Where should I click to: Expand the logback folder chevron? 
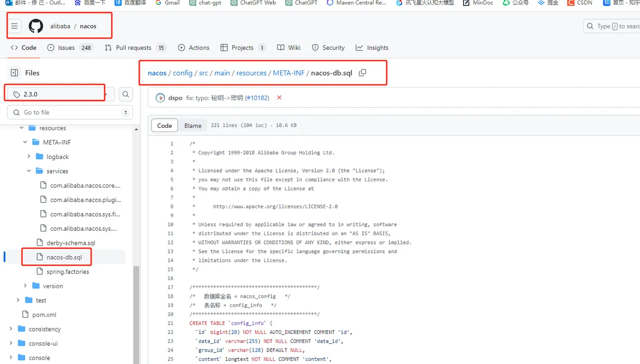click(29, 157)
